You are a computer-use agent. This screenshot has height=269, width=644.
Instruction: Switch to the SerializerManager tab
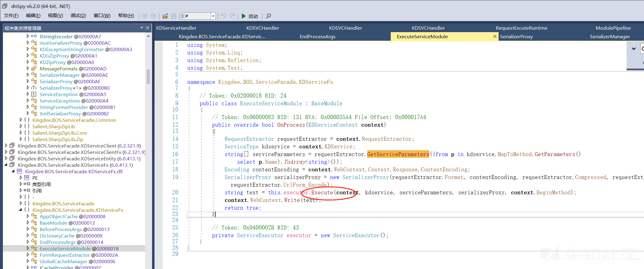click(610, 36)
